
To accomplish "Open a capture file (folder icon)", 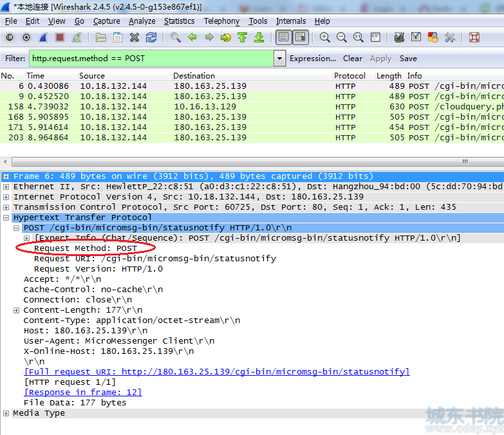I will pos(101,37).
